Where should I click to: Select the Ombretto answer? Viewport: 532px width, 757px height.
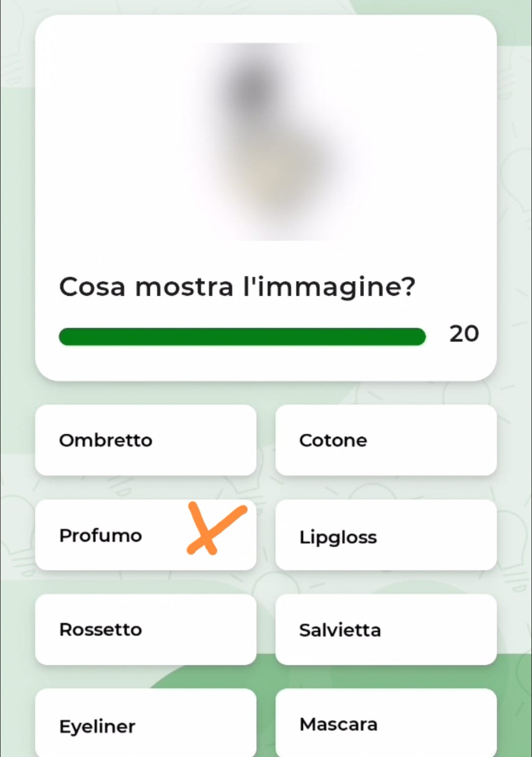[x=145, y=440]
